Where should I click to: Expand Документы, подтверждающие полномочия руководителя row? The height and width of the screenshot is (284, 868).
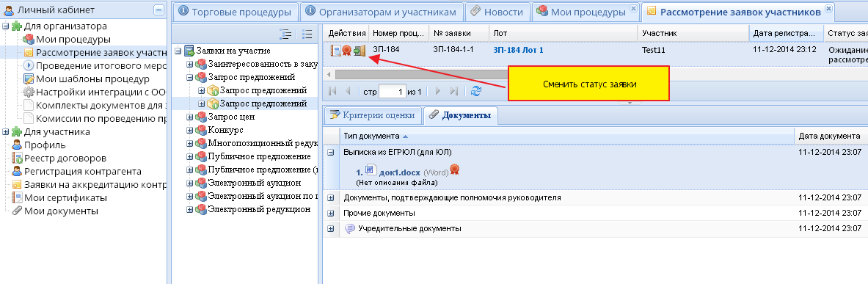coord(330,197)
